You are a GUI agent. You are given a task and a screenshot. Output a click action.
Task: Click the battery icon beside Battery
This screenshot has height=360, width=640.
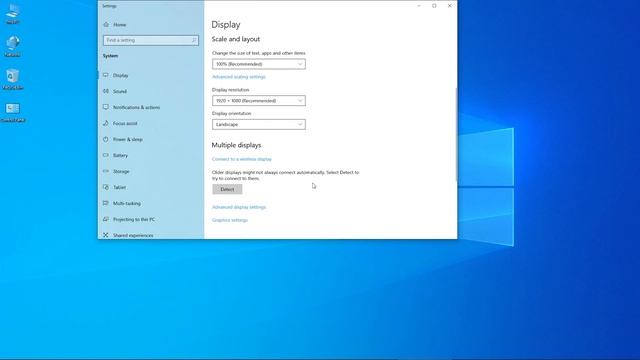click(106, 155)
